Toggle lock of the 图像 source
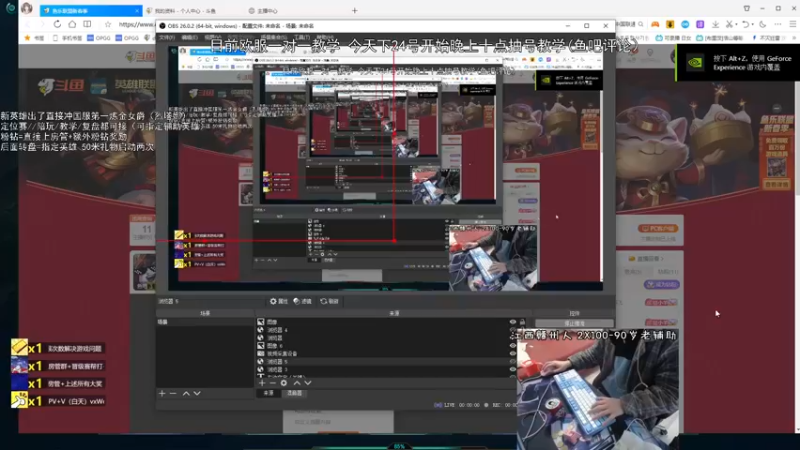 pos(522,322)
